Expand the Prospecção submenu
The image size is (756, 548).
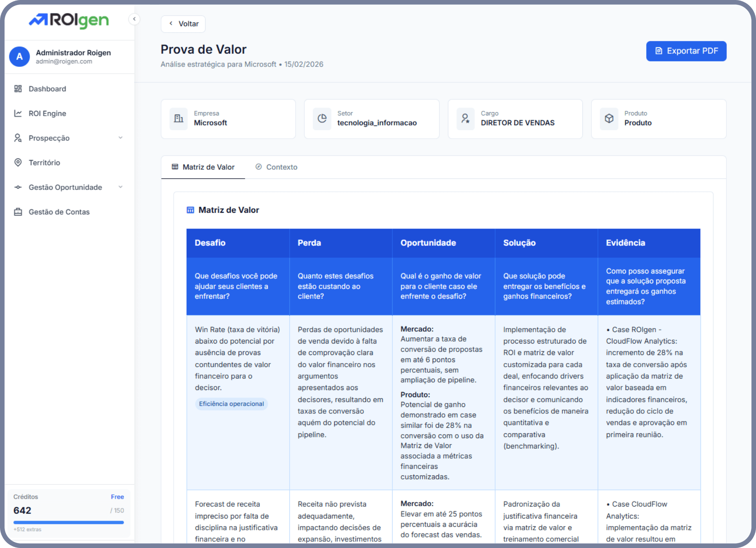(120, 138)
